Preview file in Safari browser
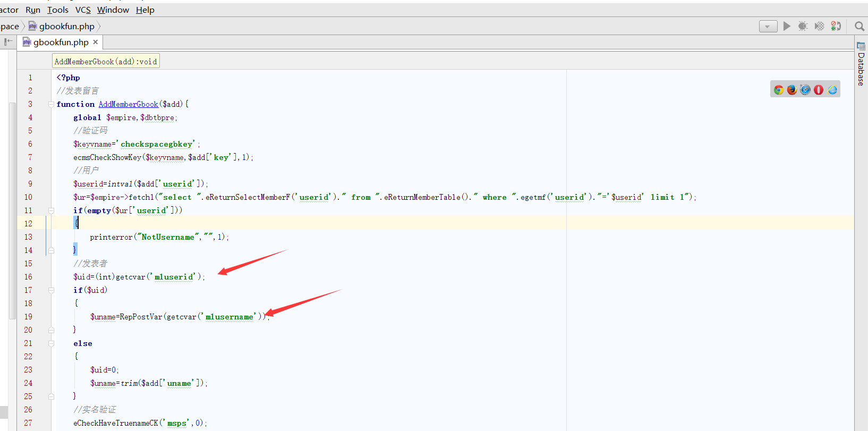 pos(805,90)
